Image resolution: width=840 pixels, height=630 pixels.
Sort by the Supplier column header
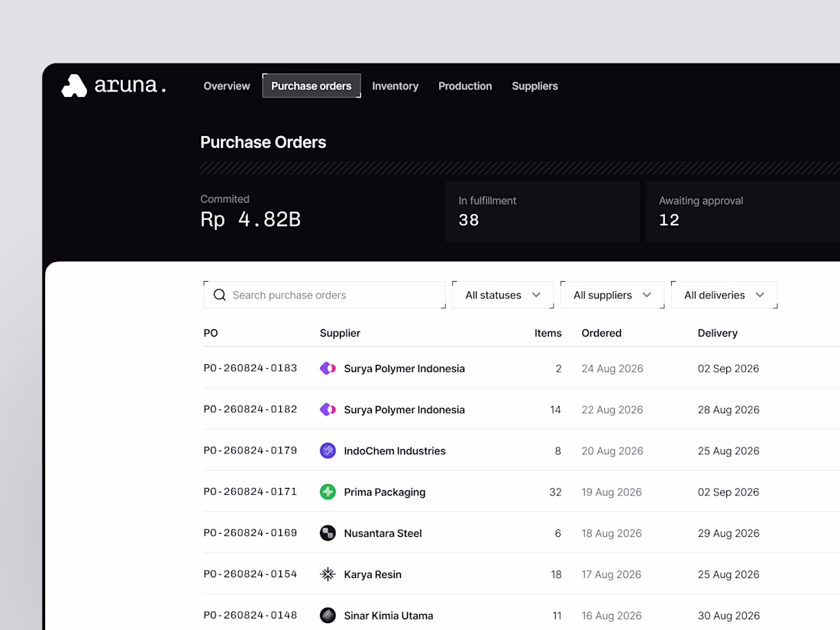point(340,333)
